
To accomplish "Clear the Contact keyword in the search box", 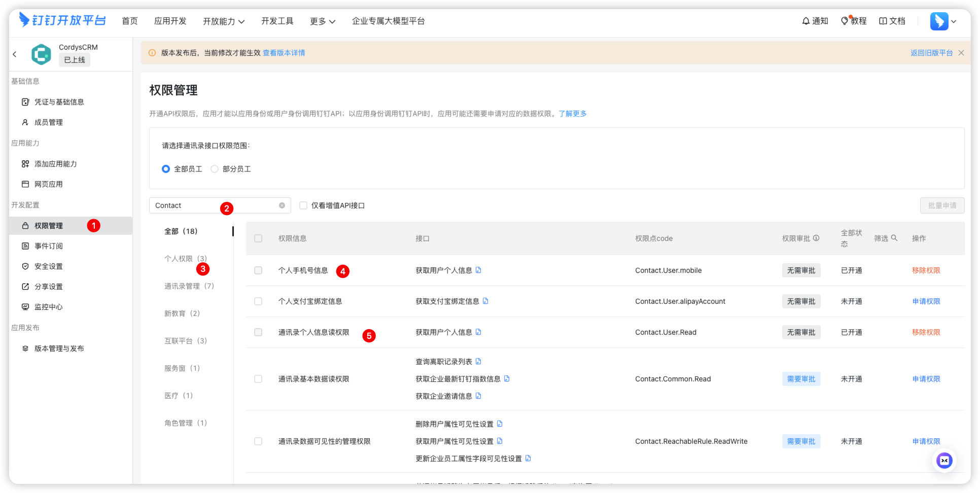I will [x=282, y=205].
